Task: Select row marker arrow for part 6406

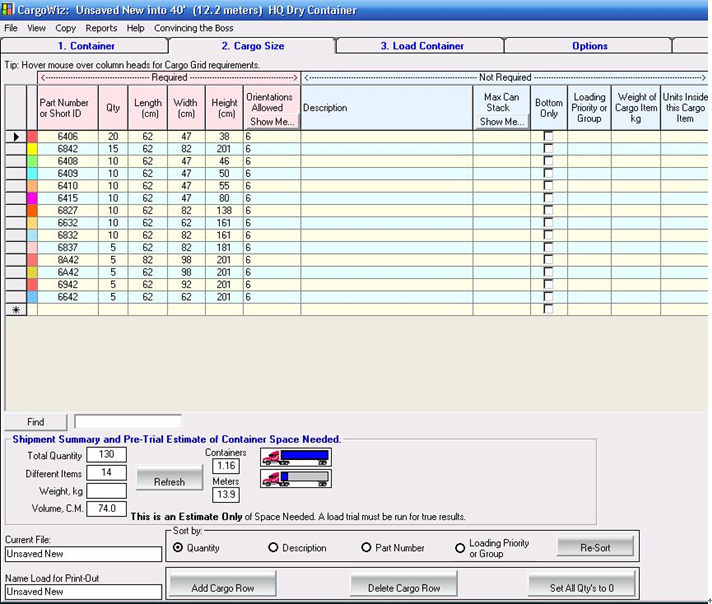Action: [x=16, y=136]
